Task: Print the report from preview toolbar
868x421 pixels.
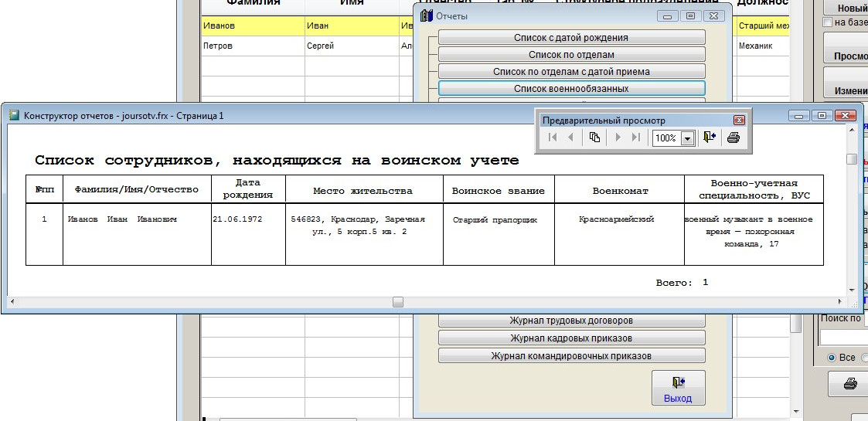Action: pyautogui.click(x=734, y=138)
